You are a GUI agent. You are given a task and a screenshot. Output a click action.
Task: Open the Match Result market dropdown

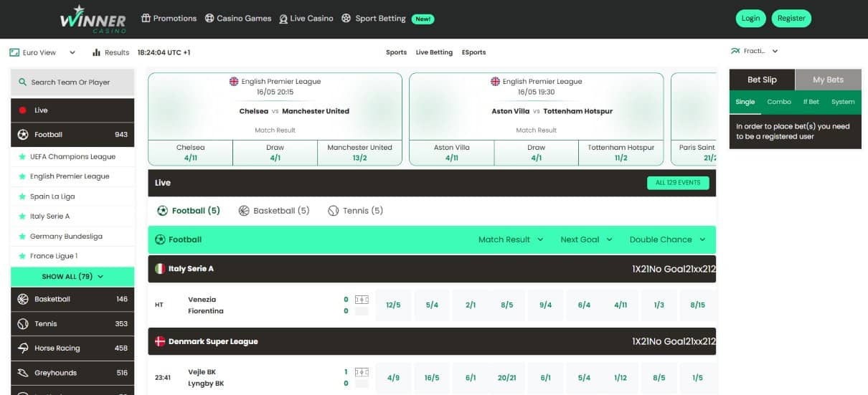[511, 239]
